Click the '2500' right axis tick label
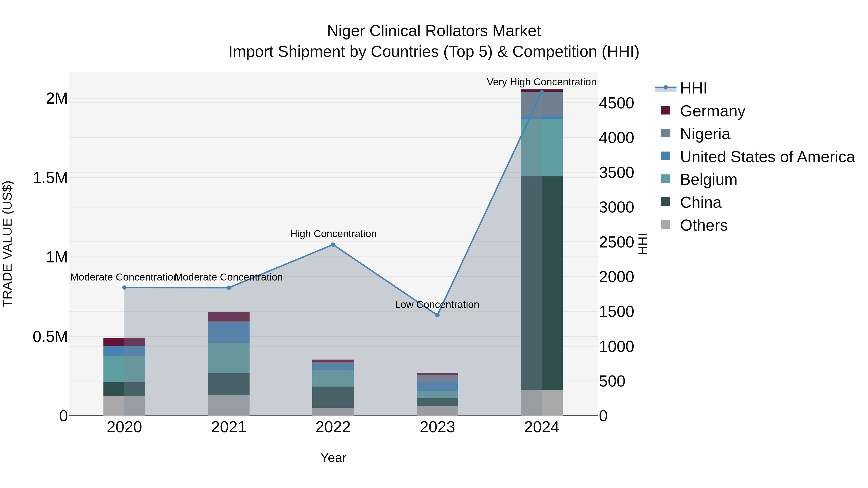This screenshot has width=868, height=488. point(617,242)
